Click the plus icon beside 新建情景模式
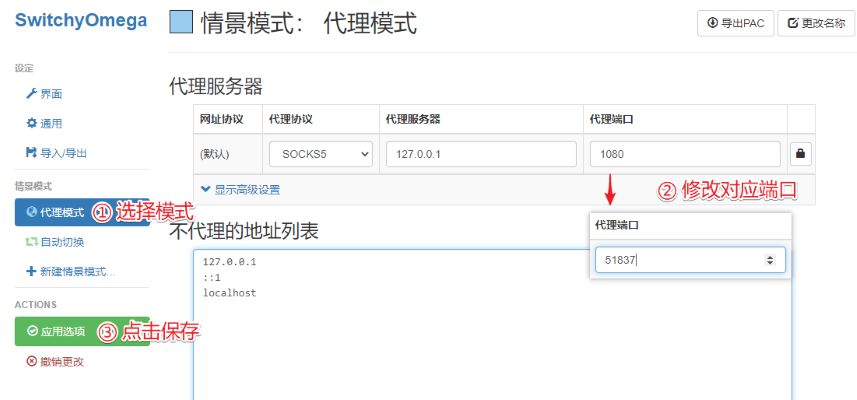Image resolution: width=857 pixels, height=400 pixels. tap(31, 272)
